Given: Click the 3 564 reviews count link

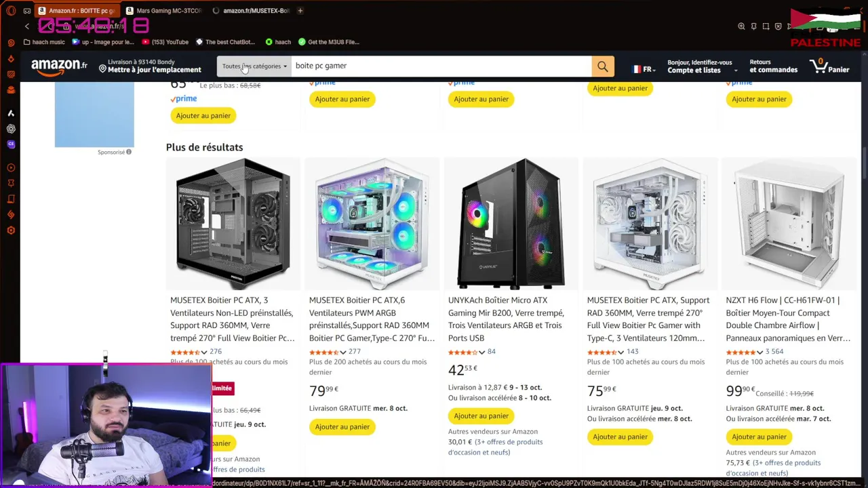Looking at the screenshot, I should [774, 352].
